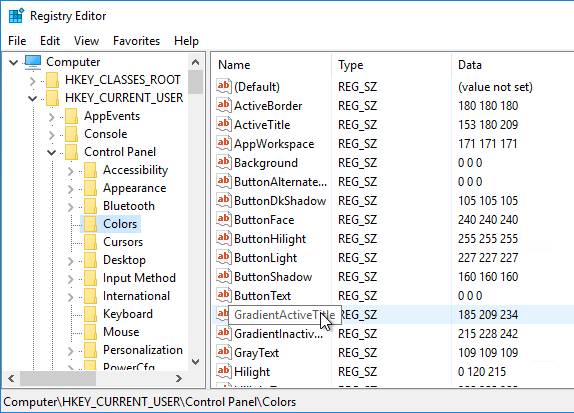Click the tree scroll up arrow
Image resolution: width=574 pixels, height=413 pixels.
tap(195, 62)
